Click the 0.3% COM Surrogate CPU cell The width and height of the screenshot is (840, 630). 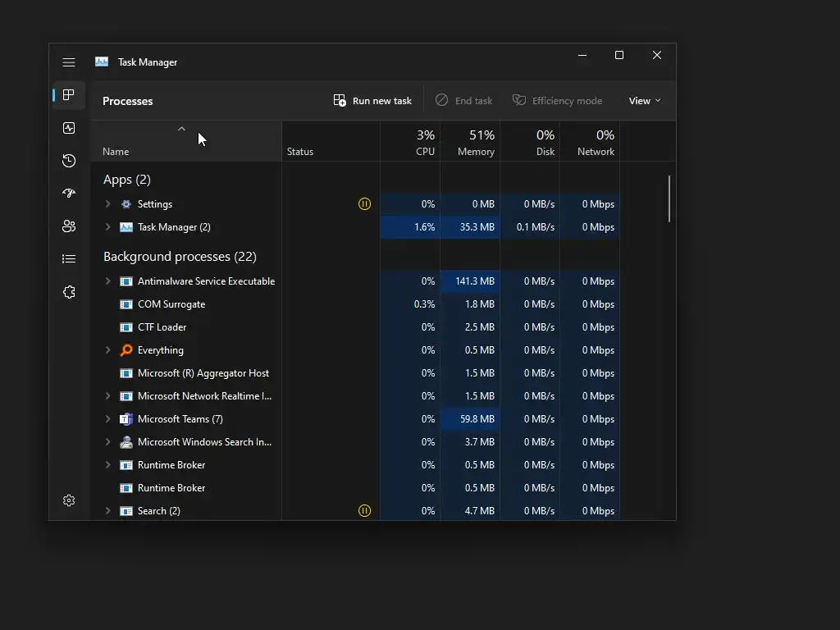410,304
